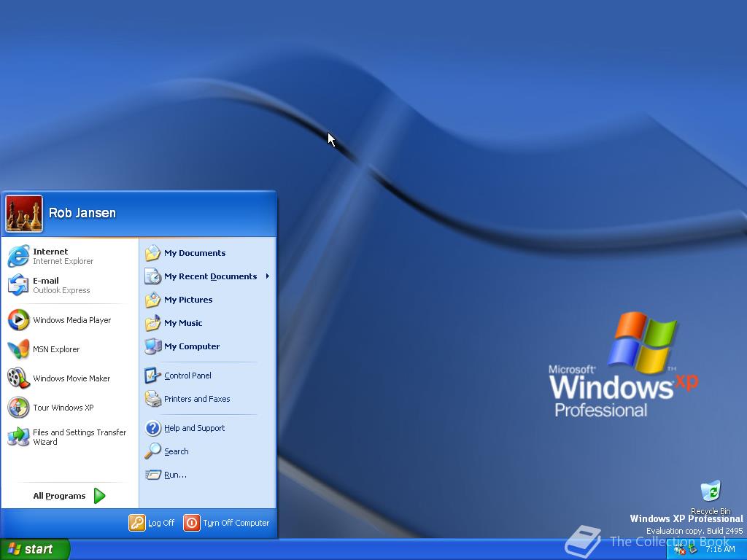The width and height of the screenshot is (747, 560).
Task: Expand My Recent Documents submenu arrow
Action: pyautogui.click(x=267, y=276)
